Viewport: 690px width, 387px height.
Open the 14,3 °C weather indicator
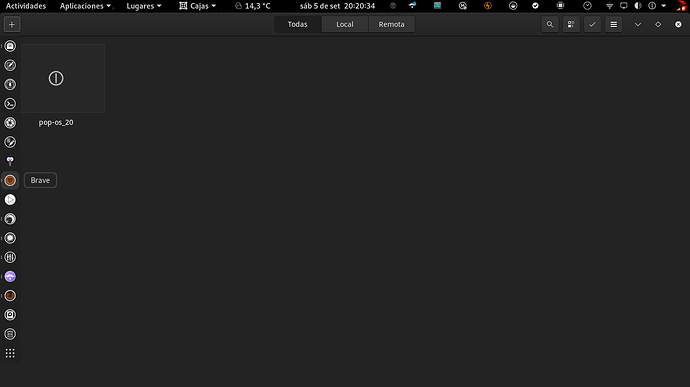pyautogui.click(x=253, y=6)
